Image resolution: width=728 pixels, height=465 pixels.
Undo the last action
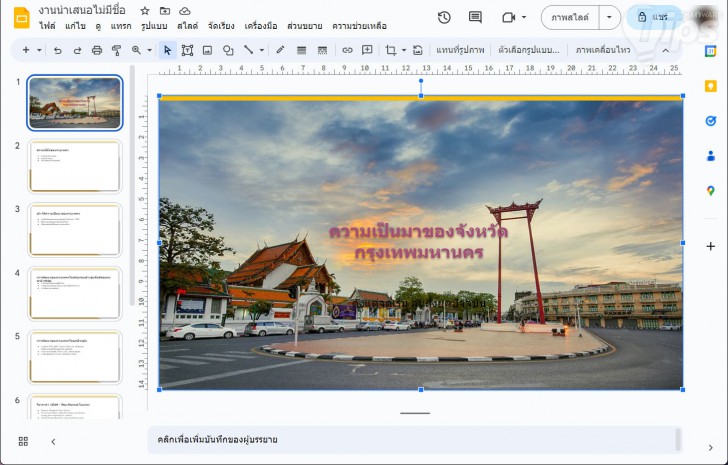tap(58, 50)
